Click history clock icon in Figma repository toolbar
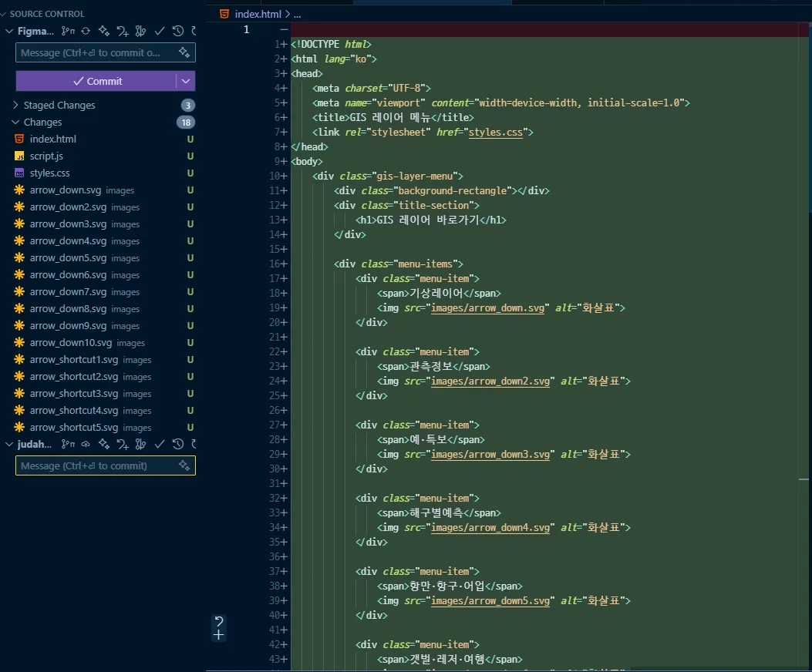This screenshot has width=812, height=672. 178,31
